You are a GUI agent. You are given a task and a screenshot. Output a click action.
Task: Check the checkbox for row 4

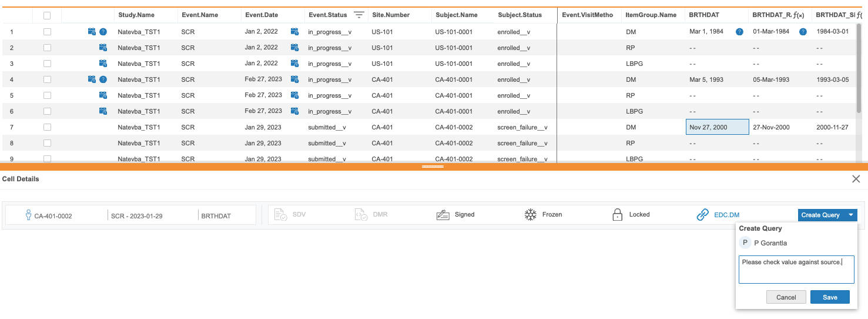(47, 79)
